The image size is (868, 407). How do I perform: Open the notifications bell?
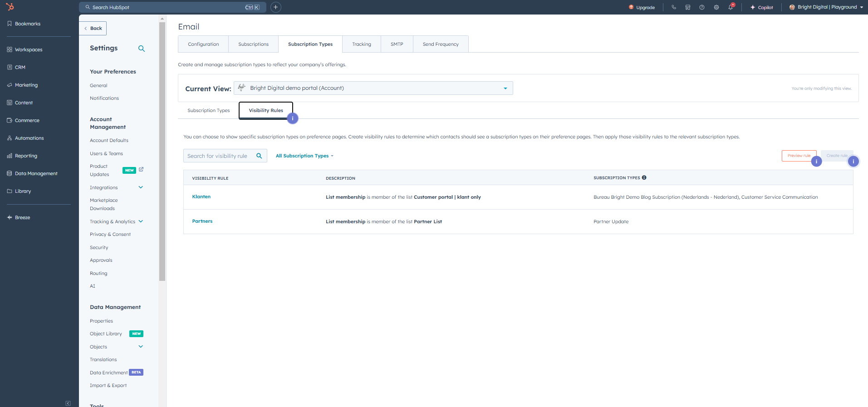pos(731,7)
